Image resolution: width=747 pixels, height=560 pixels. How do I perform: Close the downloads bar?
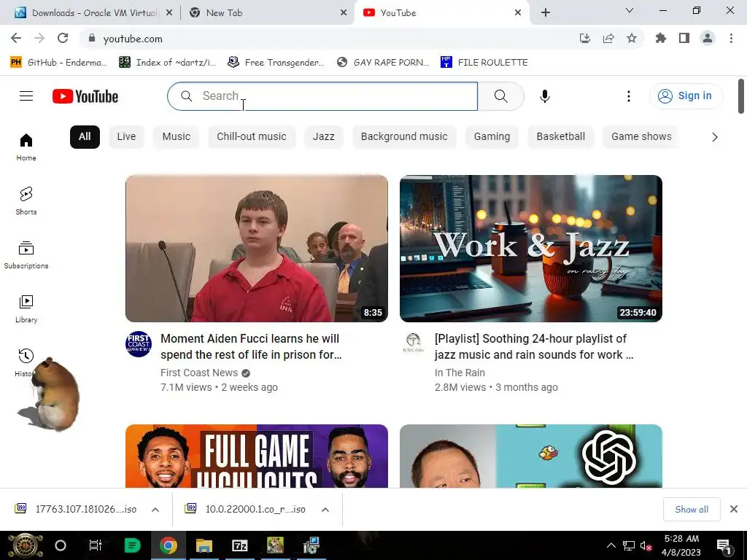tap(734, 510)
